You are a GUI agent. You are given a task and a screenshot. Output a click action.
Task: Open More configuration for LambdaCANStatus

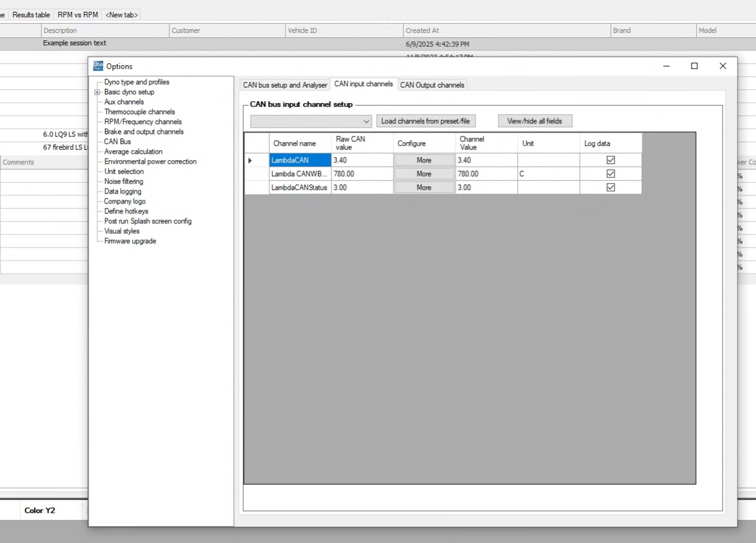424,187
